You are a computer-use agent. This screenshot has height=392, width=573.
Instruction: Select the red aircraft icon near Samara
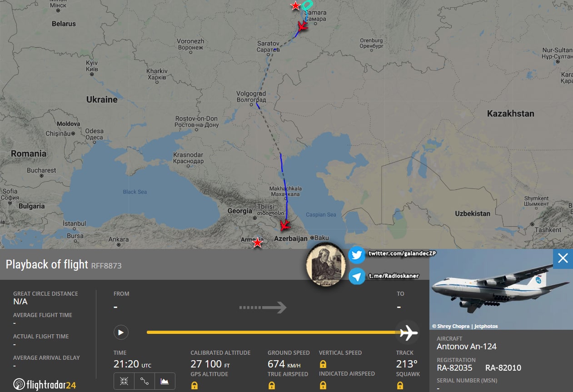click(302, 26)
